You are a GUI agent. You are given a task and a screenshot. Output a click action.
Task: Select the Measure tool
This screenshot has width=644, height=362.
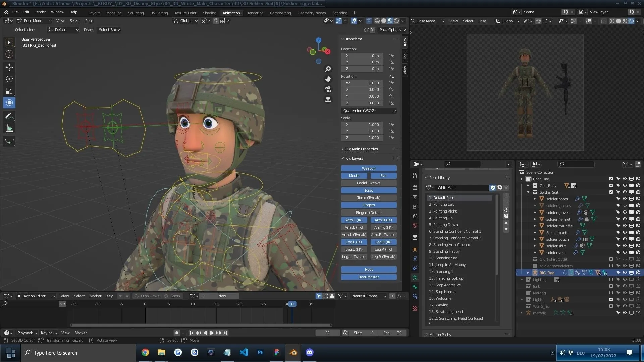click(x=9, y=128)
